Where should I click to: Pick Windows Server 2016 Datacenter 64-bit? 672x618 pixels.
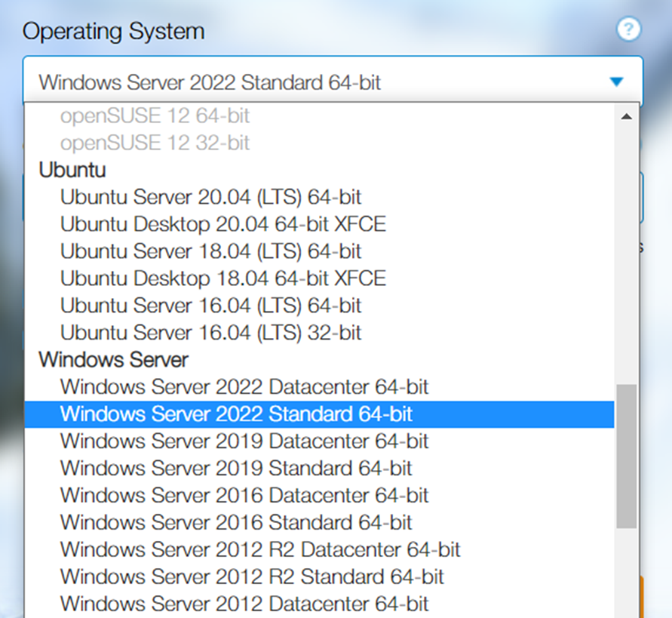(319, 495)
